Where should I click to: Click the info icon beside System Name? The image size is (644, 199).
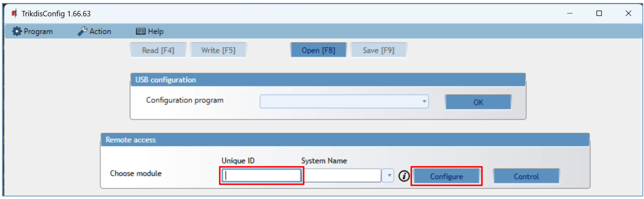point(404,176)
